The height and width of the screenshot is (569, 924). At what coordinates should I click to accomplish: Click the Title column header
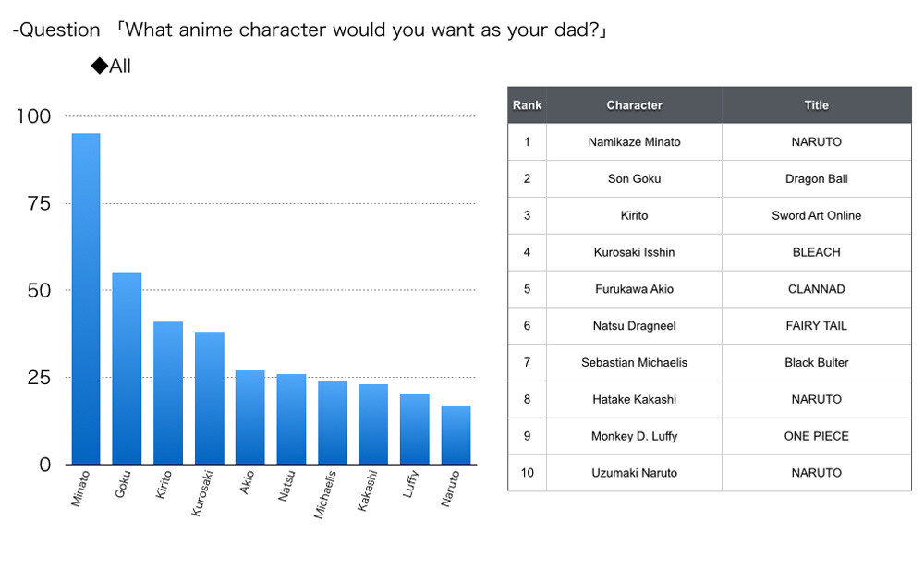[x=817, y=105]
